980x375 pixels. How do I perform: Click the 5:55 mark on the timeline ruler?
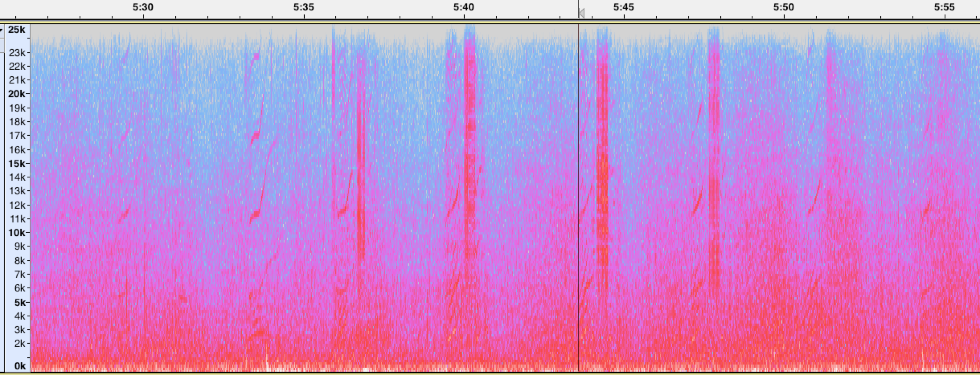pyautogui.click(x=944, y=7)
